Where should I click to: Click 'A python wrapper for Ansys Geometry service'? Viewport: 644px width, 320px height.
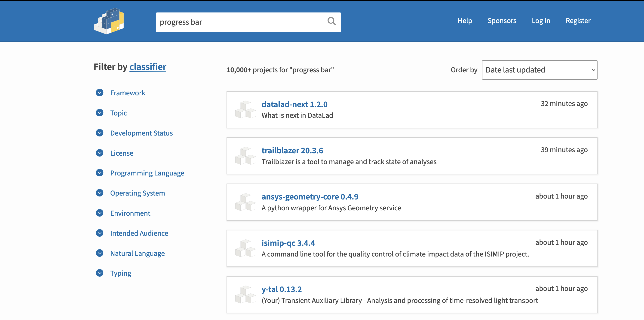331,208
